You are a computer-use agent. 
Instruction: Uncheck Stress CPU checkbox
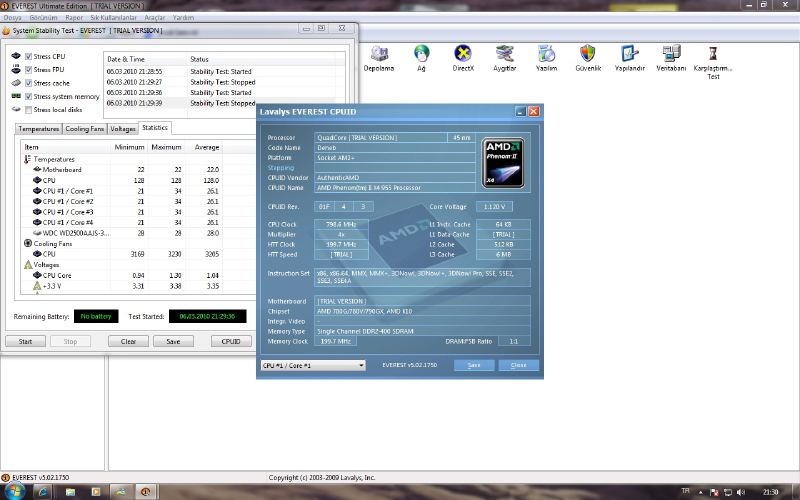pyautogui.click(x=29, y=56)
